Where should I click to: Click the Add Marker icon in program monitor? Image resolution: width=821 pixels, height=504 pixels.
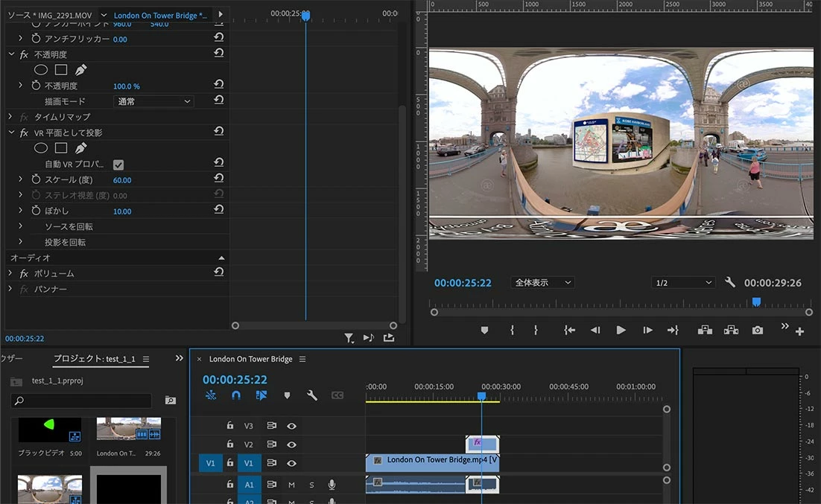tap(484, 331)
